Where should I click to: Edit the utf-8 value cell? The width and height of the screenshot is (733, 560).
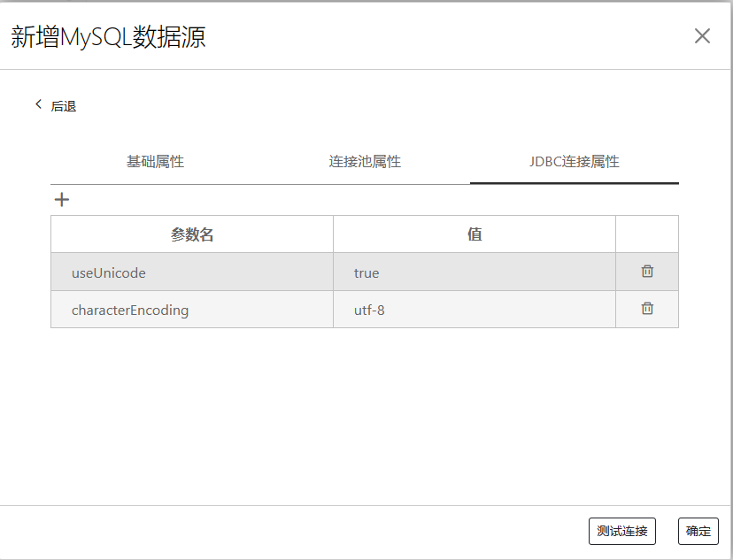[475, 310]
